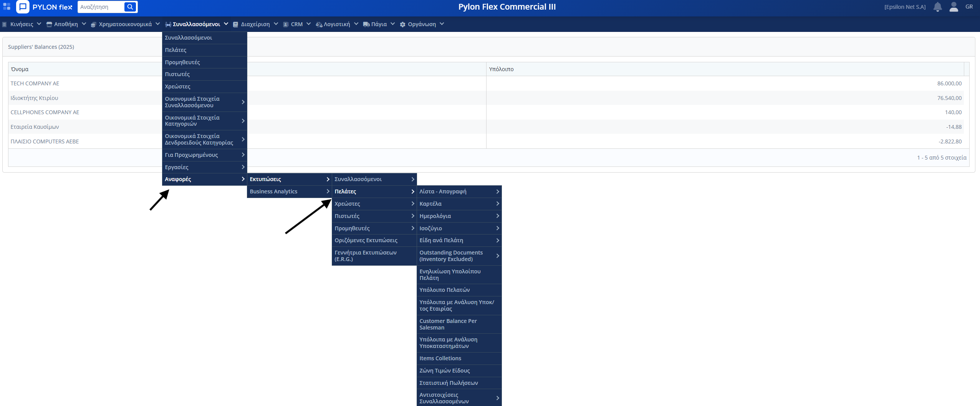Click the CRM contact-card icon
The width and height of the screenshot is (980, 406).
(x=286, y=24)
